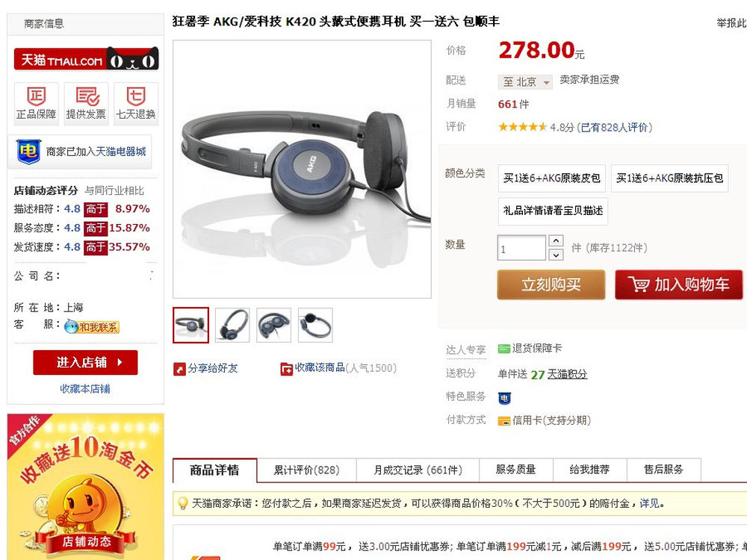Open the 至 北京 delivery dropdown

[525, 82]
